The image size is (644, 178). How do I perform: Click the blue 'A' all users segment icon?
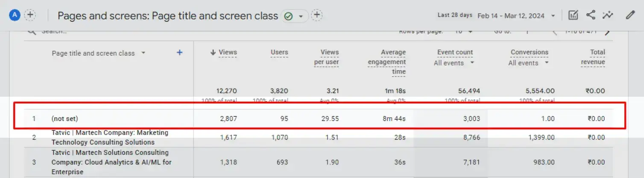click(x=15, y=15)
